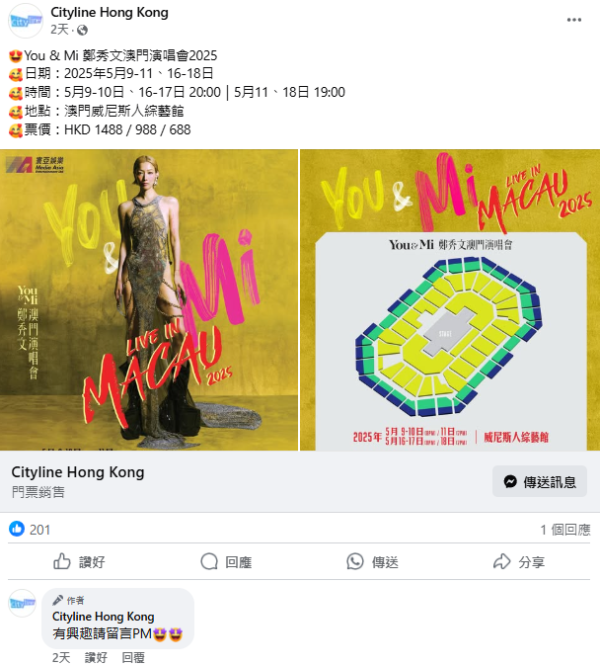
Task: Open the three-dot post options menu
Action: [574, 20]
